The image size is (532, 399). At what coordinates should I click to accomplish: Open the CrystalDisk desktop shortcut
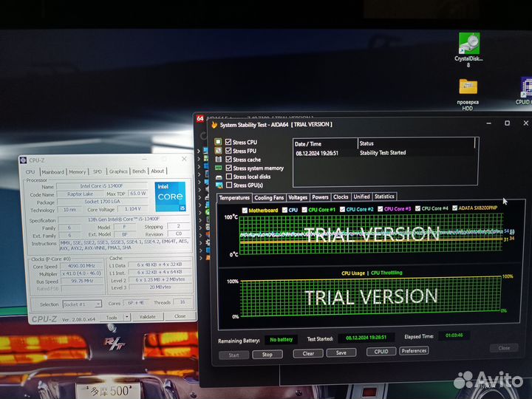[x=468, y=44]
